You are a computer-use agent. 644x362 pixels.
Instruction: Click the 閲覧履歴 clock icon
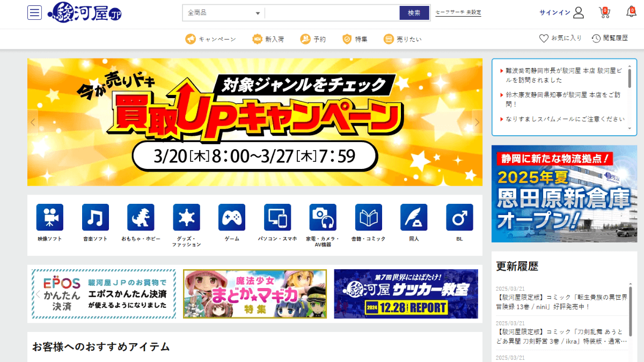point(596,39)
